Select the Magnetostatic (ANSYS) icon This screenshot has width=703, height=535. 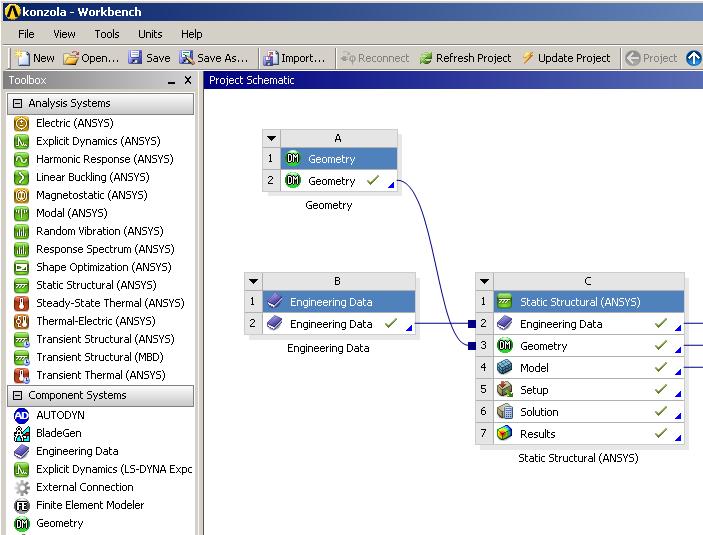coord(21,195)
